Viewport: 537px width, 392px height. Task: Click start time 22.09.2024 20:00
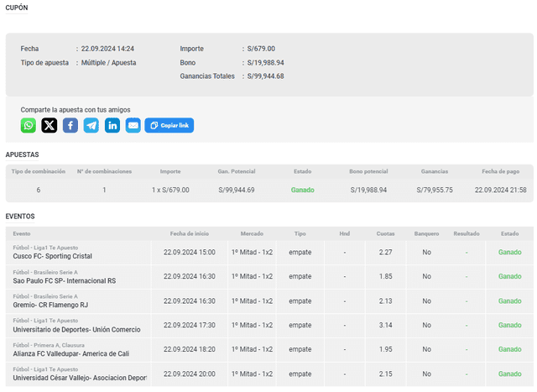click(190, 374)
